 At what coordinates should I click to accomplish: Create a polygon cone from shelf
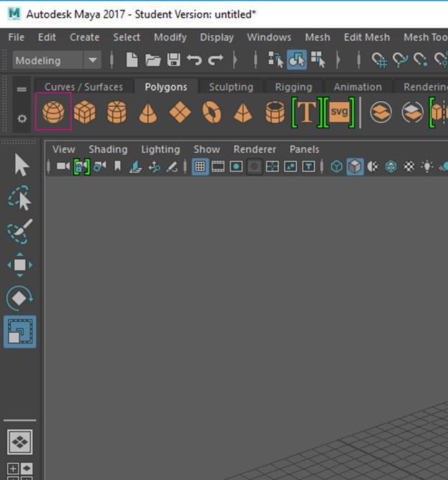coord(148,113)
